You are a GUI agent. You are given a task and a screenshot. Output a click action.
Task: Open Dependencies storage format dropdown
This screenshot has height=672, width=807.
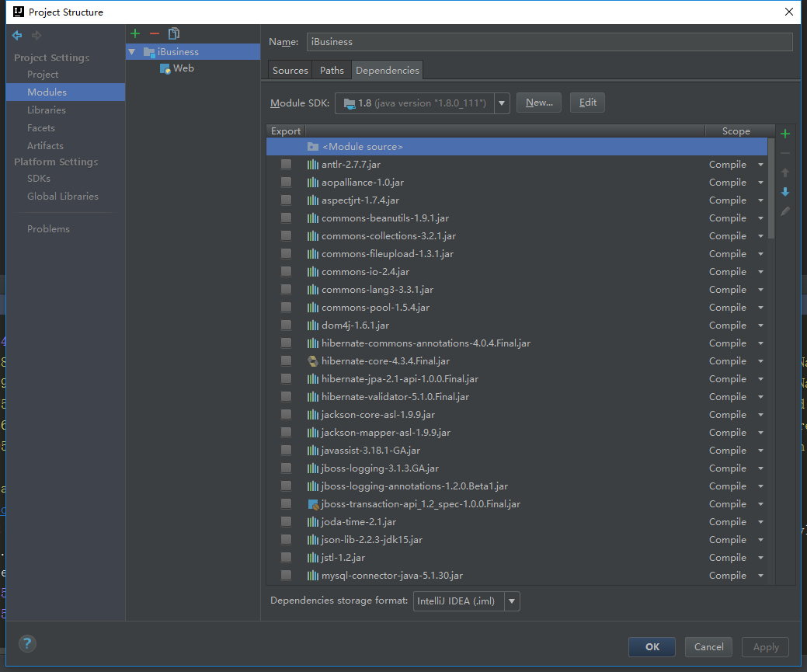pos(512,601)
